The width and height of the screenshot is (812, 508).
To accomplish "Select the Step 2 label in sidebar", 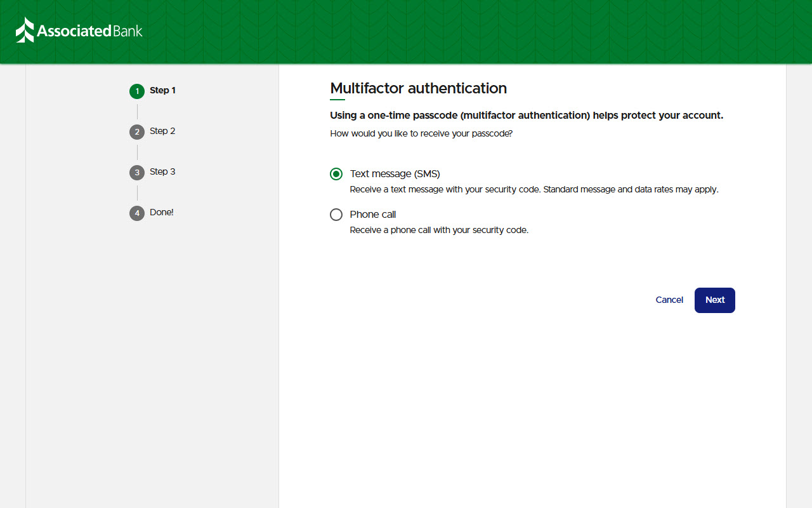I will tap(162, 131).
